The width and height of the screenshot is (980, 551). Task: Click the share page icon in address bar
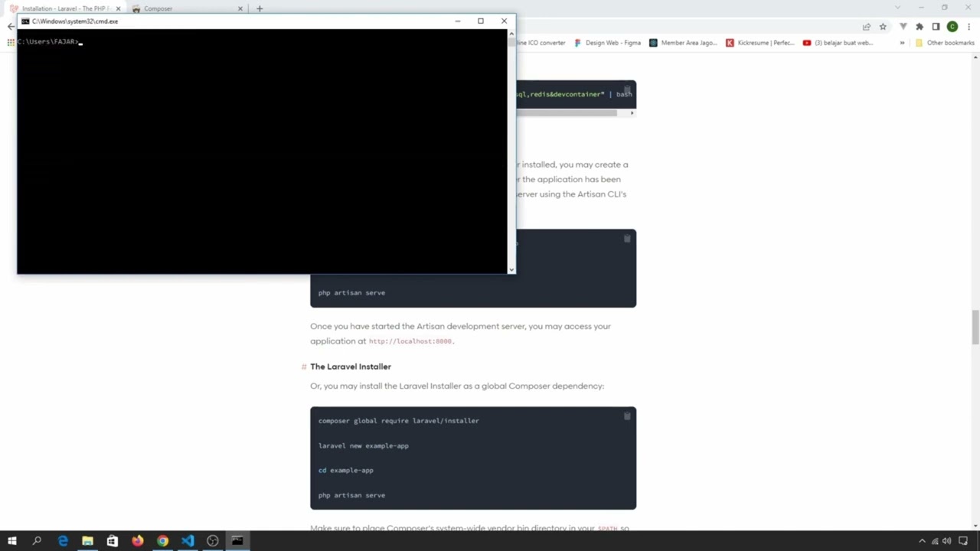[x=867, y=27]
